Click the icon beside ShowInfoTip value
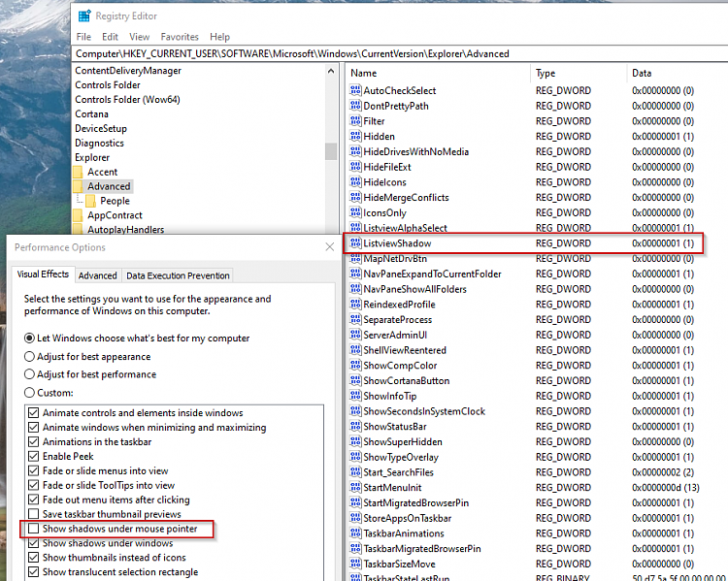This screenshot has height=581, width=728. [355, 396]
